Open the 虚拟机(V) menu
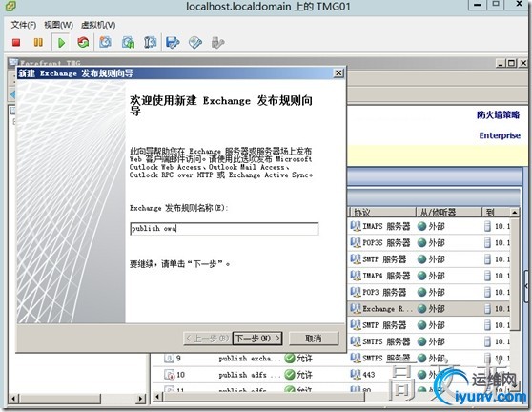This screenshot has width=532, height=412. pyautogui.click(x=98, y=25)
